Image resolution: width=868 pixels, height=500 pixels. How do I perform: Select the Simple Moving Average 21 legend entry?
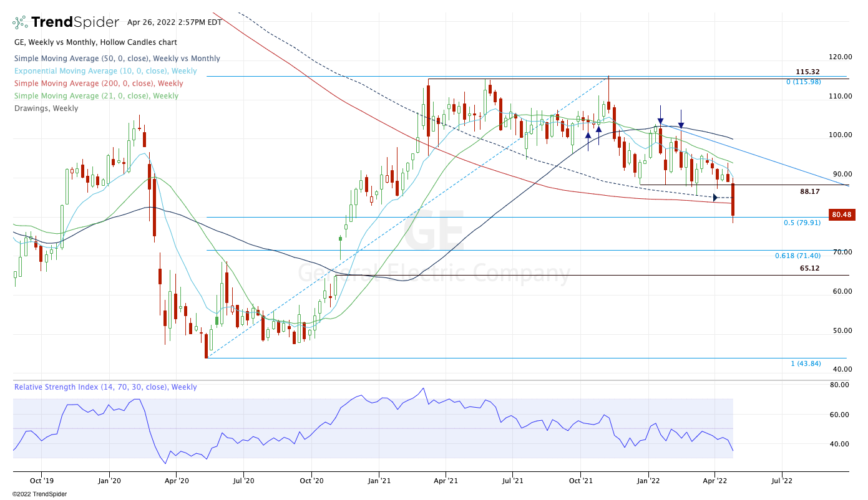96,96
